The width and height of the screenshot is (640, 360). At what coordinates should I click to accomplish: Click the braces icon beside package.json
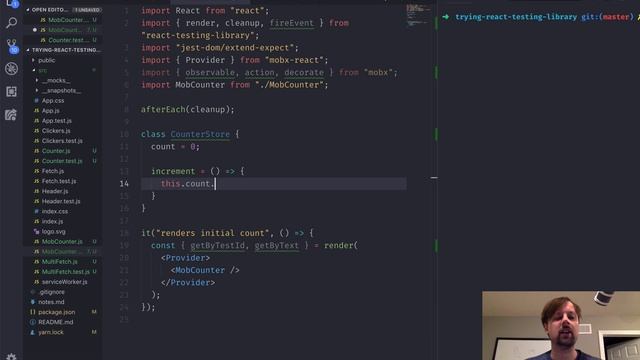33,312
